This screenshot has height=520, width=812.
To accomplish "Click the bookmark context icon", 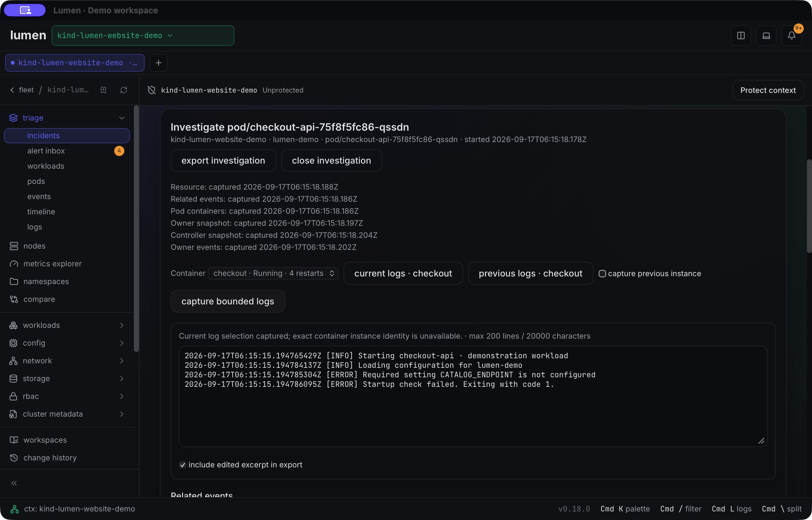I will [103, 90].
